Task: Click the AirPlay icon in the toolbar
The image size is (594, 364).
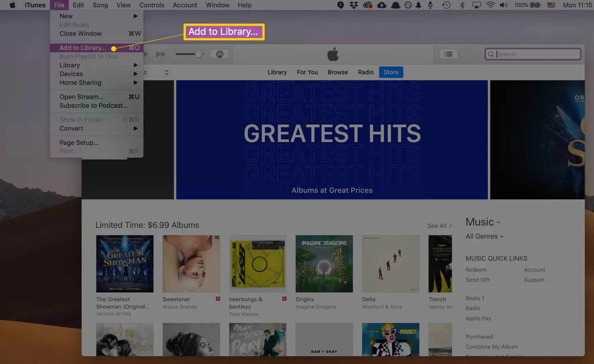Action: point(220,54)
